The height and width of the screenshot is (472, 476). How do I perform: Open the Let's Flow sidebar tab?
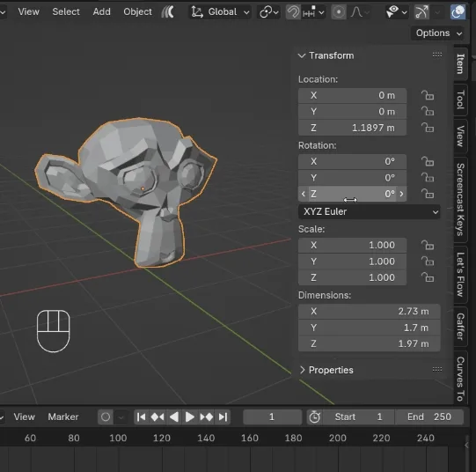(x=460, y=274)
